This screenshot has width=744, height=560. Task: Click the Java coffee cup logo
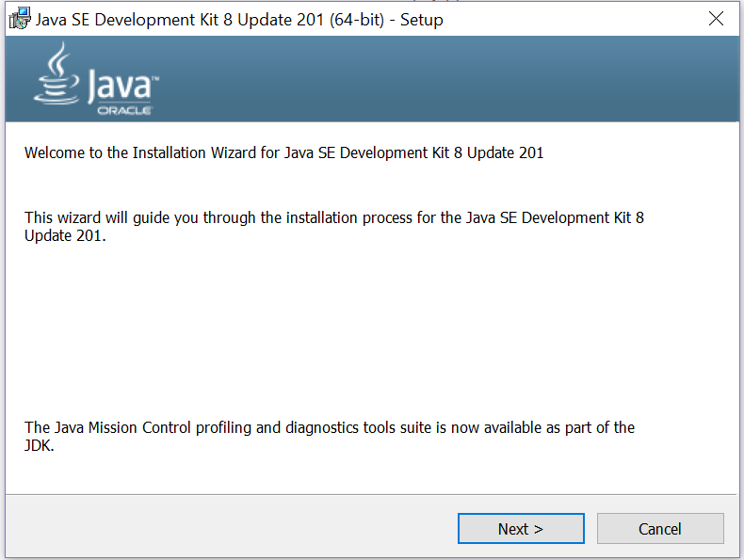57,73
